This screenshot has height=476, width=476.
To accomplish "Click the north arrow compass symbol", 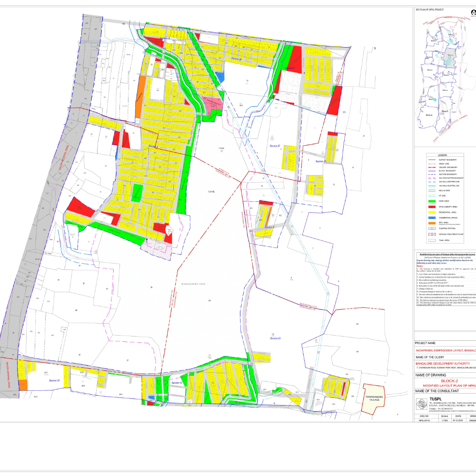I will 473,13.
